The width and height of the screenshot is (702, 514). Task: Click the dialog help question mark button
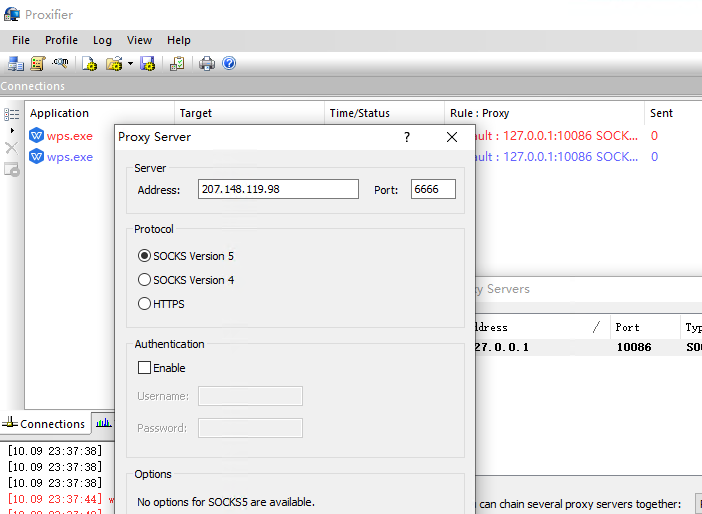click(x=406, y=137)
